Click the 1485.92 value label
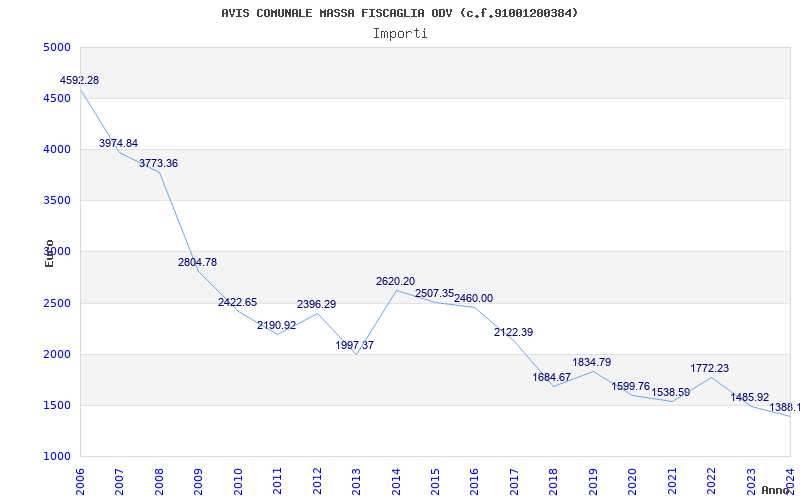Screen dimensions: 800x500 pos(749,397)
